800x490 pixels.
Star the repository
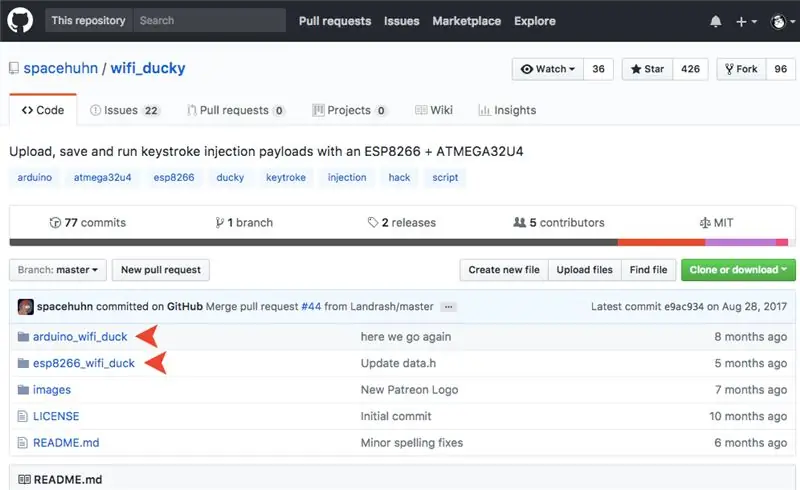(647, 69)
